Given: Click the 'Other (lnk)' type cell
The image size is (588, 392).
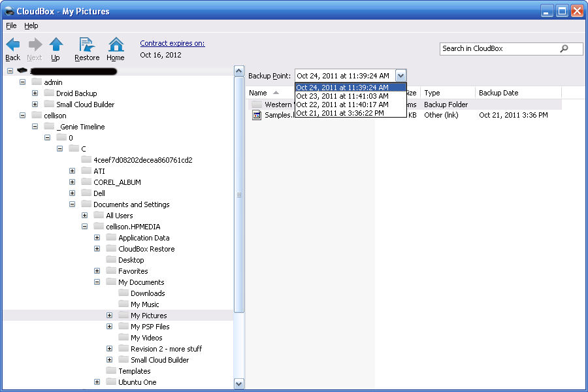Looking at the screenshot, I should click(441, 115).
